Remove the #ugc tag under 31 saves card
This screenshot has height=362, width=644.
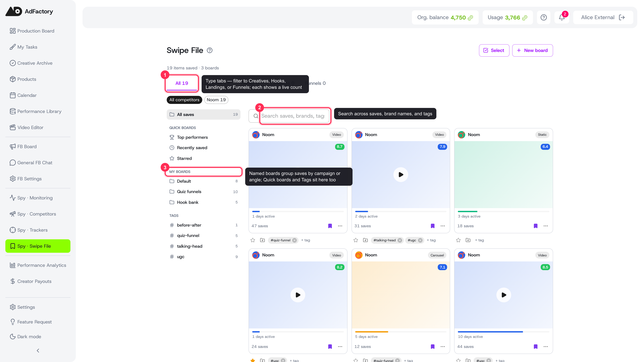click(420, 240)
